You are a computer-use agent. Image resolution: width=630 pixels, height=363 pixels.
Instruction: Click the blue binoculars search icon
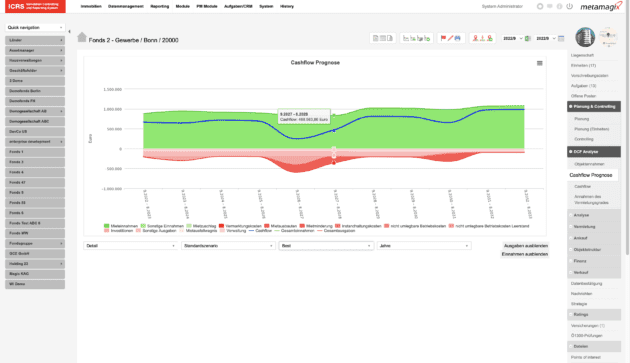(x=457, y=38)
